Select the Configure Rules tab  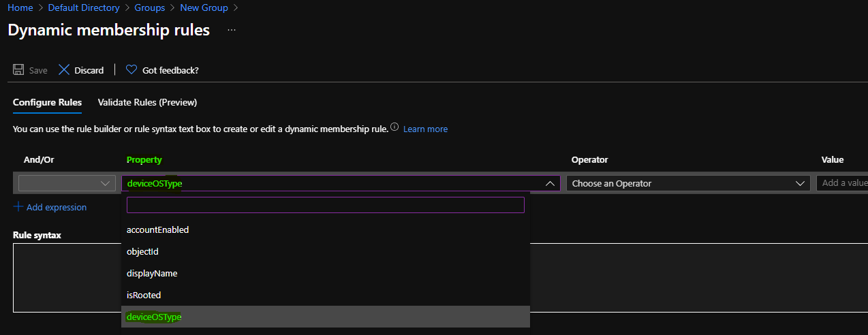pyautogui.click(x=47, y=103)
